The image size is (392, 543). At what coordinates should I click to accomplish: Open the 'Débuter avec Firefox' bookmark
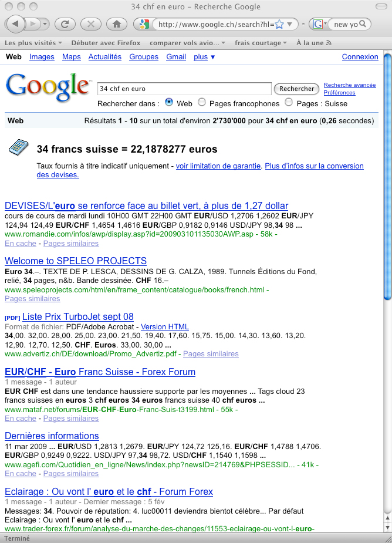(106, 43)
